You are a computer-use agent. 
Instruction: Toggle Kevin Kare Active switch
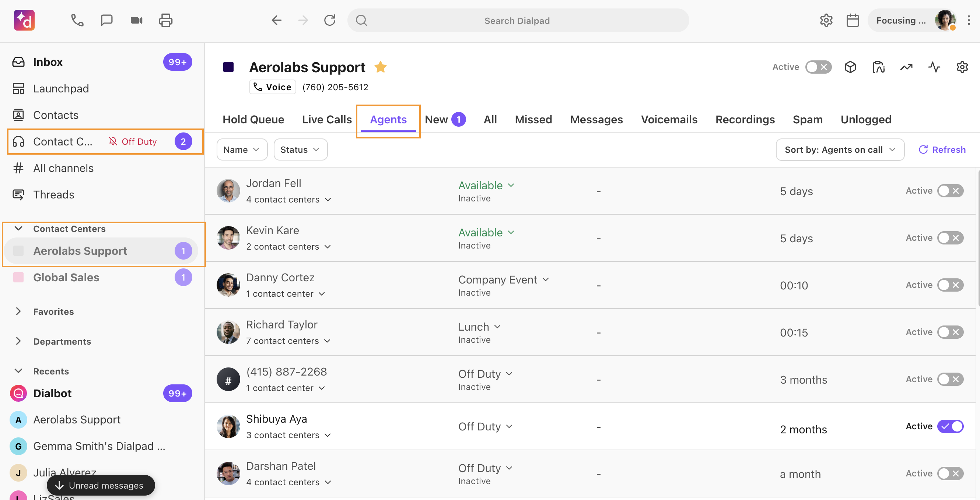[x=950, y=237]
